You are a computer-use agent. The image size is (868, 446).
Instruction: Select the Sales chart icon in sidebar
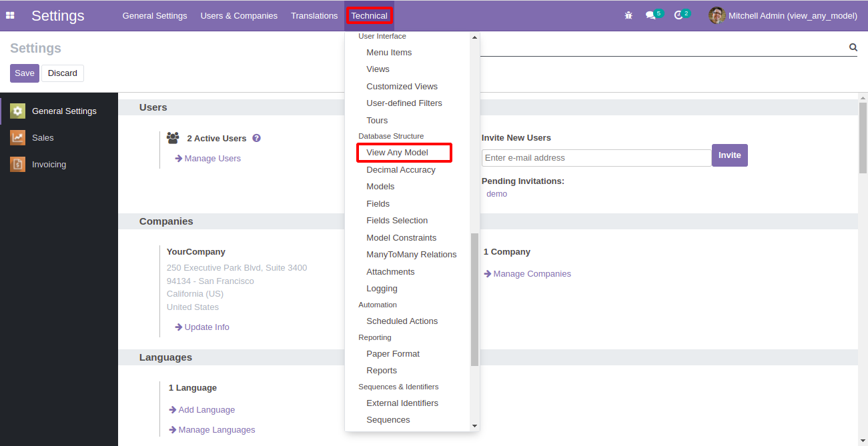(18, 138)
